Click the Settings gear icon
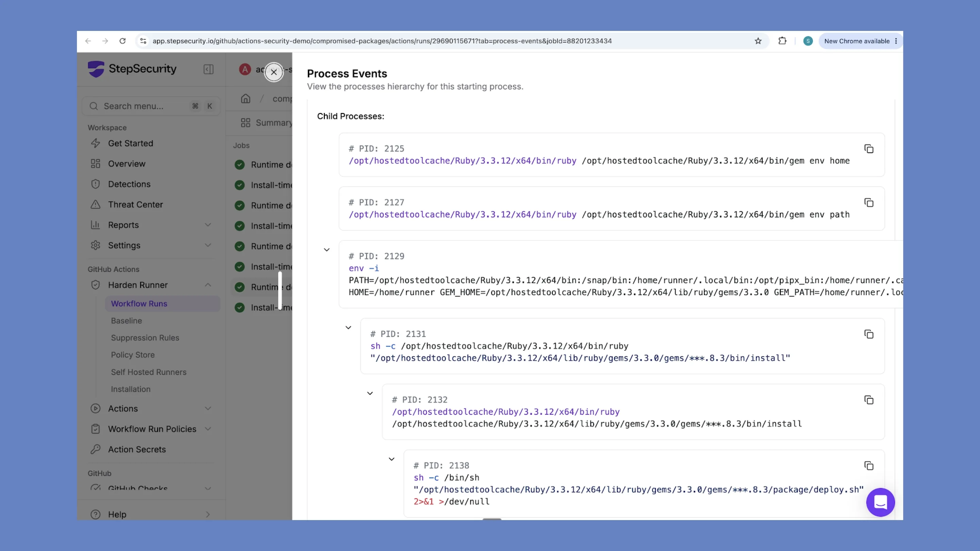The height and width of the screenshot is (551, 980). [x=96, y=246]
